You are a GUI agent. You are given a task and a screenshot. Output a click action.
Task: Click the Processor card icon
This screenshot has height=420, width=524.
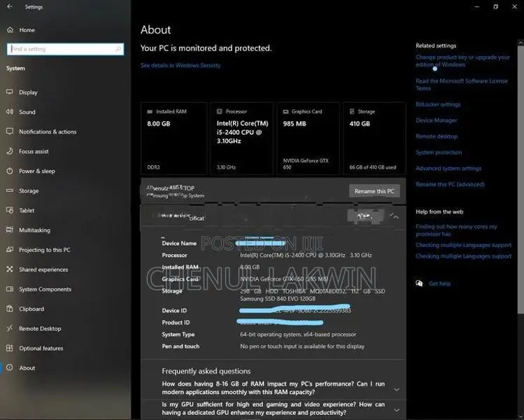tap(219, 111)
